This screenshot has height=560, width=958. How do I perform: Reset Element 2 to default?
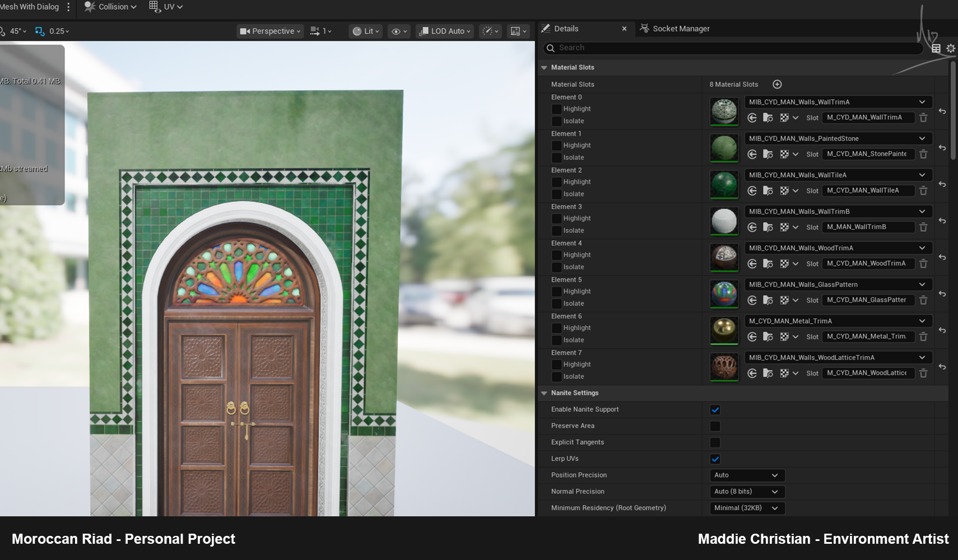point(942,184)
